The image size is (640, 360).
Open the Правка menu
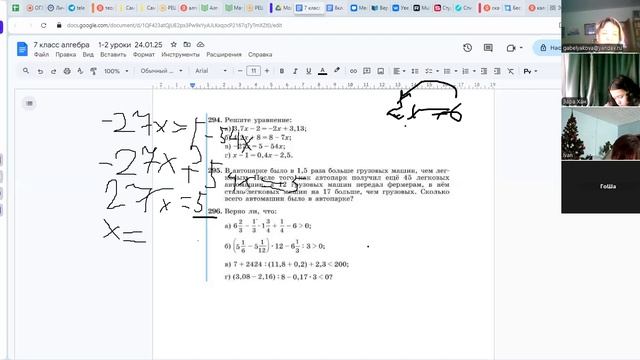point(66,54)
